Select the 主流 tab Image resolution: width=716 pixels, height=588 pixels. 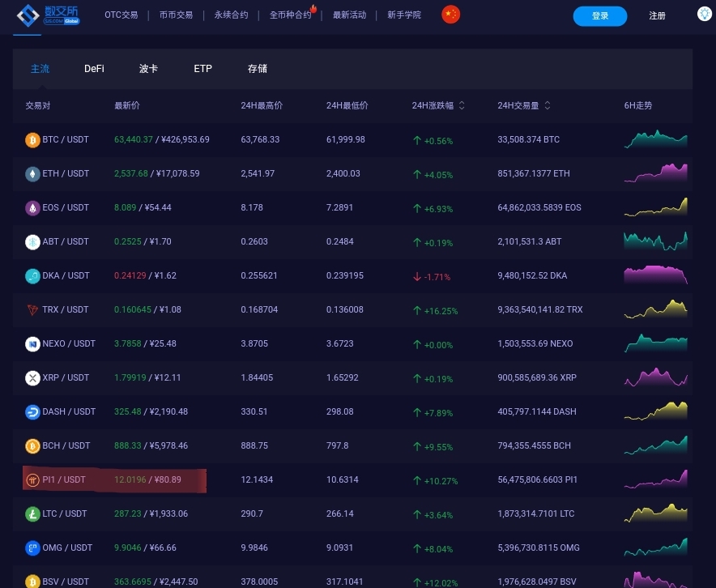[x=40, y=69]
